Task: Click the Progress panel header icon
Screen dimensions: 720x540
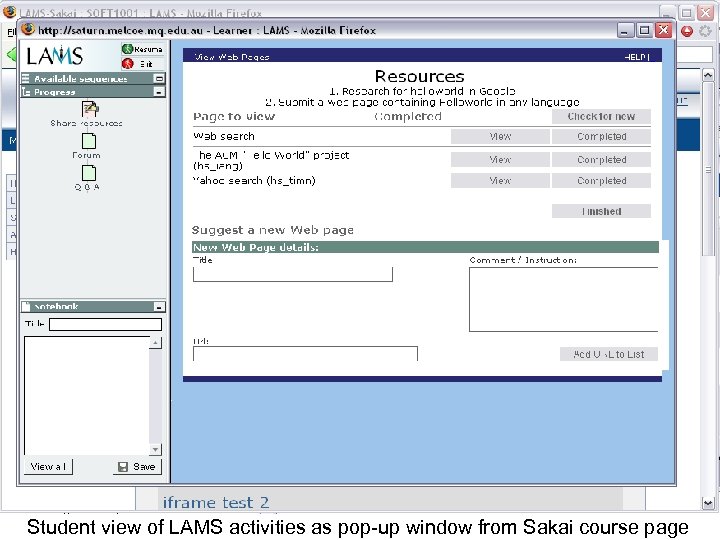Action: [26, 92]
